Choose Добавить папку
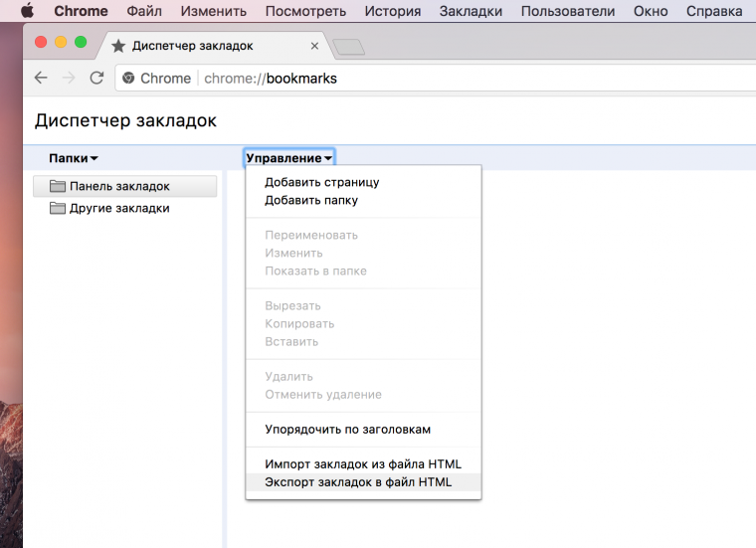This screenshot has height=548, width=756. point(363,200)
